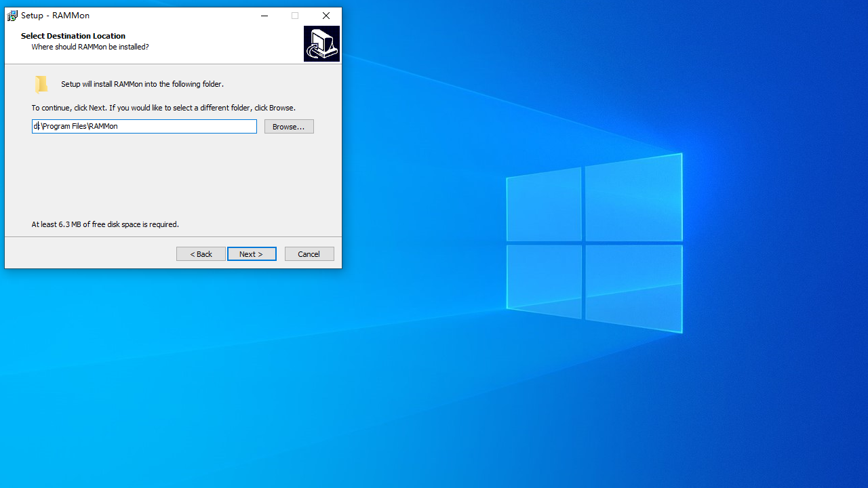Click the 'Select Destination Location' heading
Image resolution: width=868 pixels, height=488 pixels.
73,36
